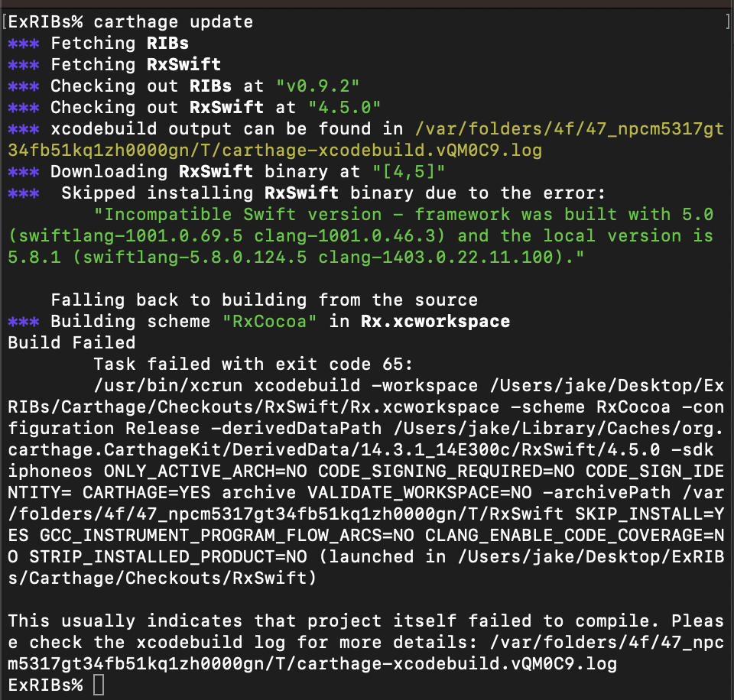
Task: Click the 'Fetching RIBs' line
Action: click(99, 44)
